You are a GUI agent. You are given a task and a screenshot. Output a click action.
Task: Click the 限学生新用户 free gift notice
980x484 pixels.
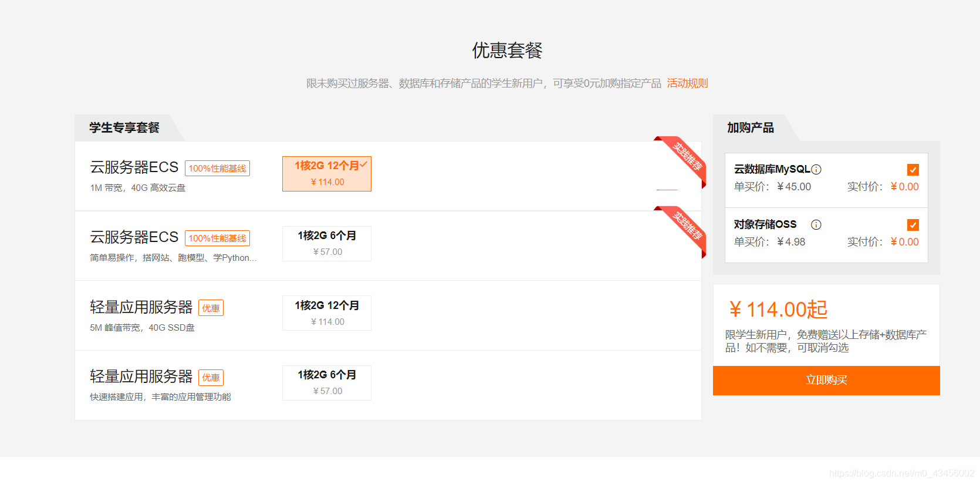point(826,341)
